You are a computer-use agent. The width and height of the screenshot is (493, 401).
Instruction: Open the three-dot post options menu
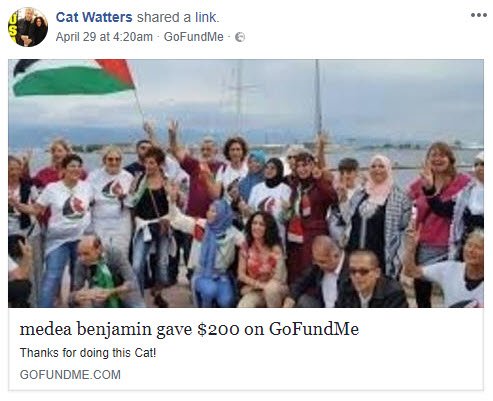479,15
